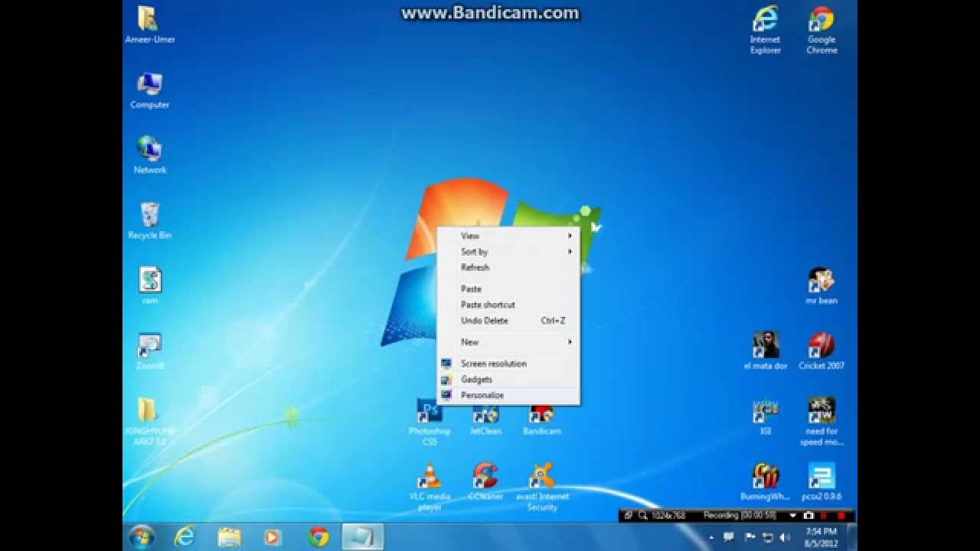Select the Computer desktop icon
This screenshot has width=980, height=551.
click(149, 90)
